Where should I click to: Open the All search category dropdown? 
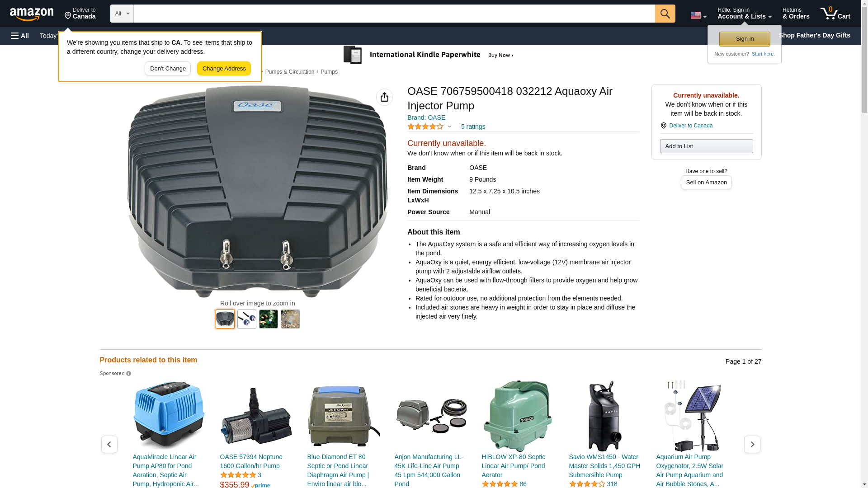click(x=122, y=14)
